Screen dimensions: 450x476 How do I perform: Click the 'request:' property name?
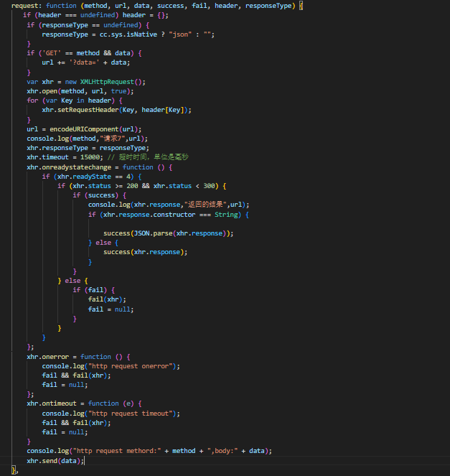27,6
